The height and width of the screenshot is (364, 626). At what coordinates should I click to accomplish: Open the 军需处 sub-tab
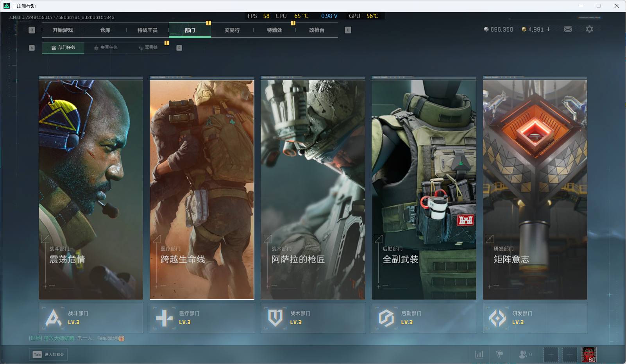[x=148, y=48]
